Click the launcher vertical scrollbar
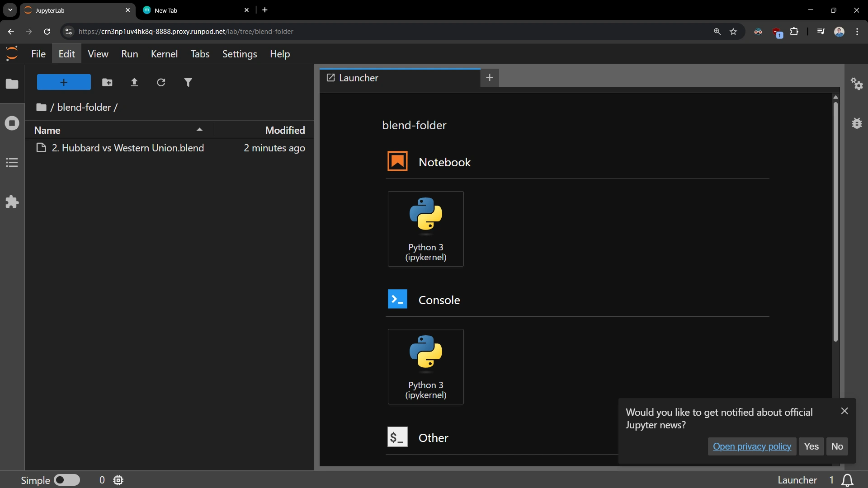868x488 pixels. 835,221
